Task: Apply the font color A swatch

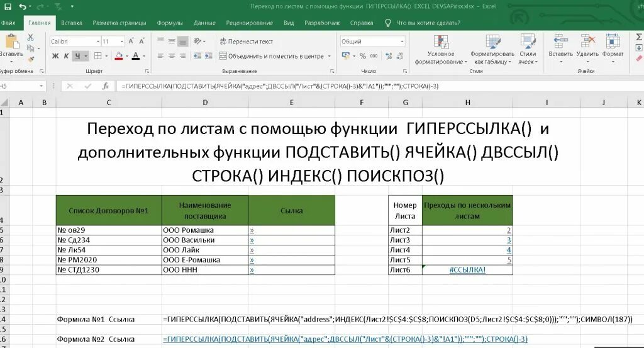Action: pos(136,56)
